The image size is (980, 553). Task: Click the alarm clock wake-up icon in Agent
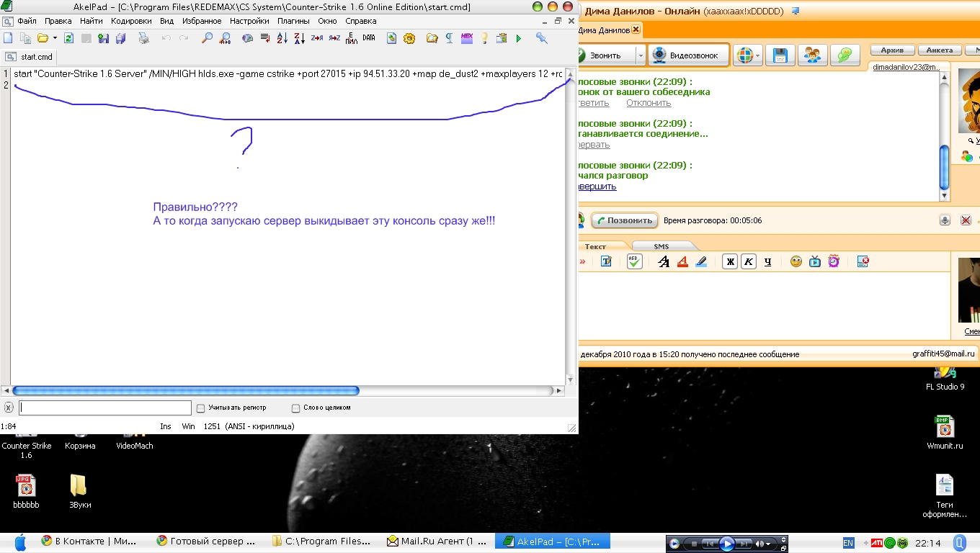coord(833,262)
